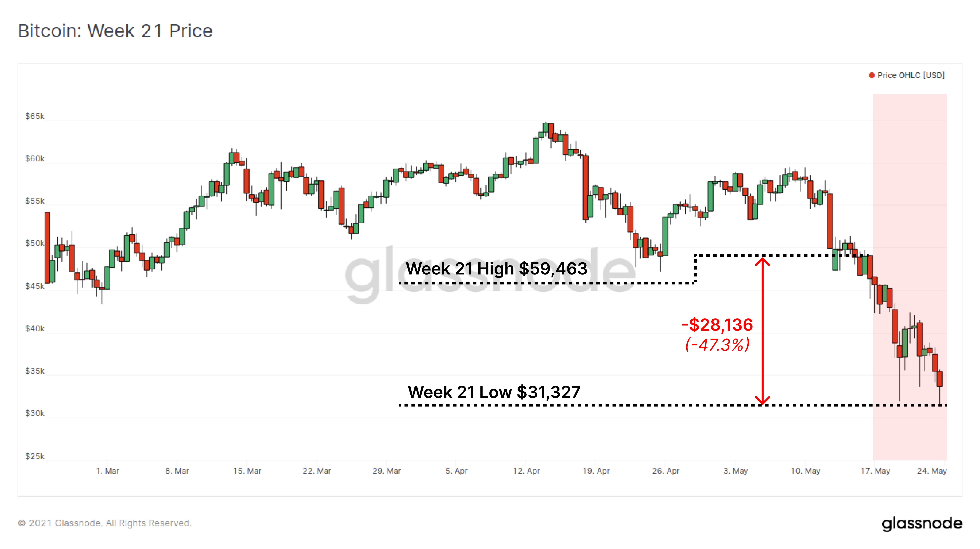Click the 24. May date axis label
The width and height of the screenshot is (980, 549).
point(932,471)
